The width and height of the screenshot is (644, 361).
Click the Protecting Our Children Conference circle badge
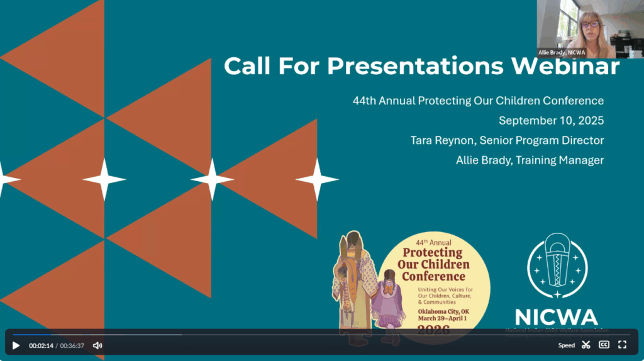pyautogui.click(x=434, y=287)
